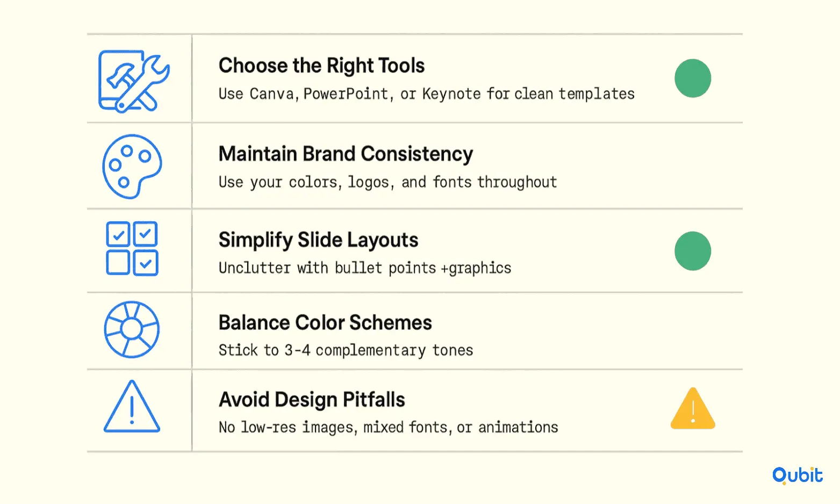Screen dimensions: 840x504
Task: Click the No low-res images description text
Action: point(388,428)
